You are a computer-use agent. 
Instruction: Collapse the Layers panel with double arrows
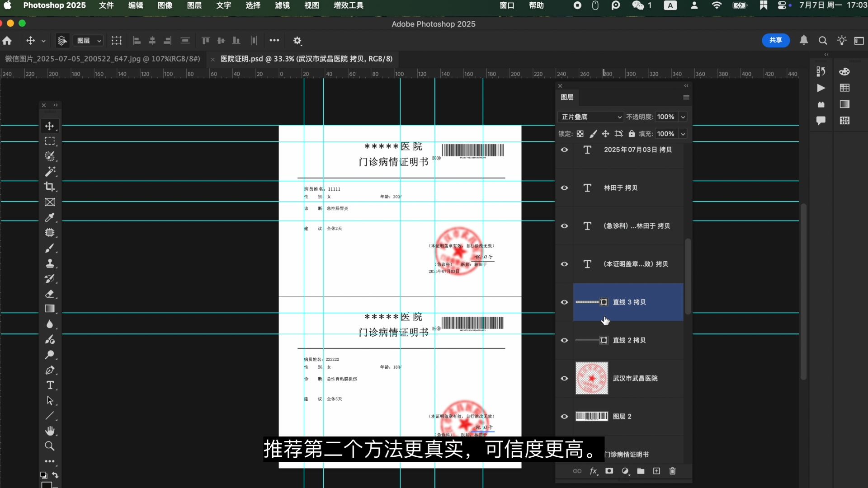[686, 85]
